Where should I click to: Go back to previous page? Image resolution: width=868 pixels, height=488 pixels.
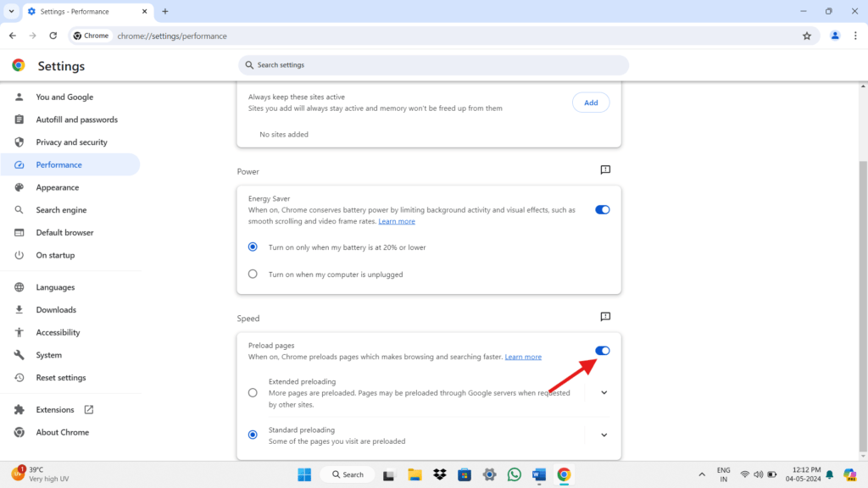[x=13, y=36]
